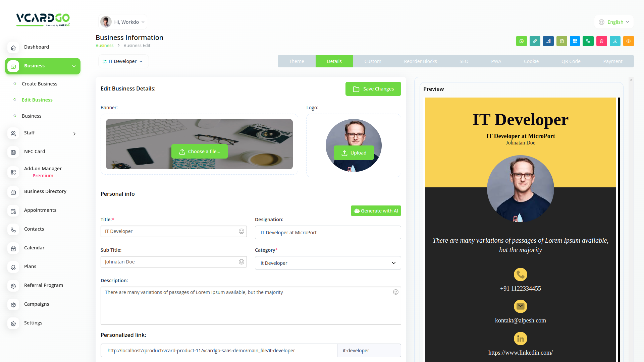
Task: Open the Category dropdown showing It Developer
Action: pyautogui.click(x=328, y=263)
